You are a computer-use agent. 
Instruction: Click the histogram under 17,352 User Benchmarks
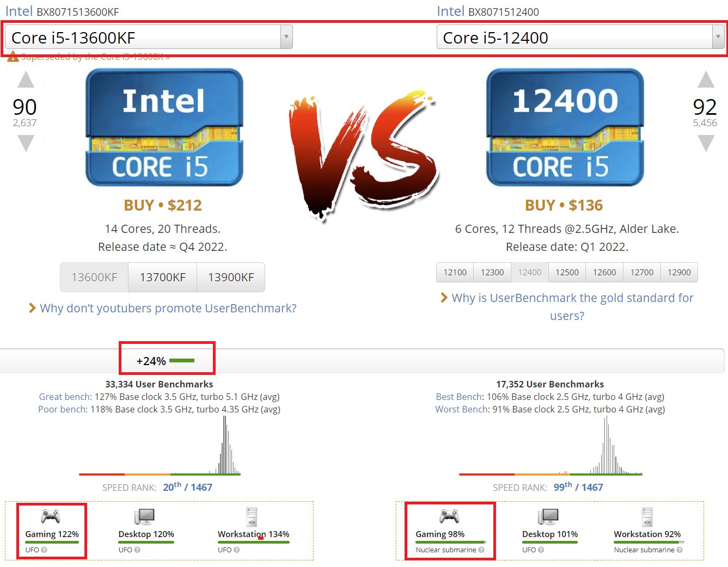(x=550, y=446)
